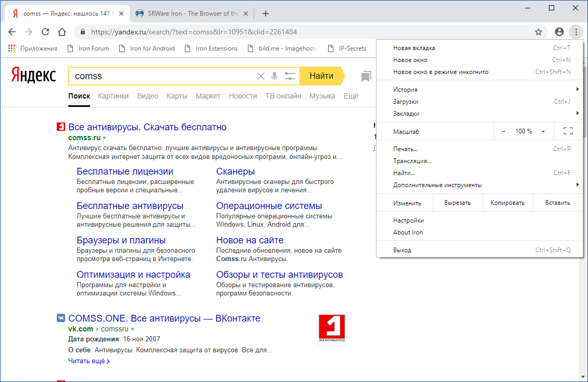Click Вставить in edit row

558,203
